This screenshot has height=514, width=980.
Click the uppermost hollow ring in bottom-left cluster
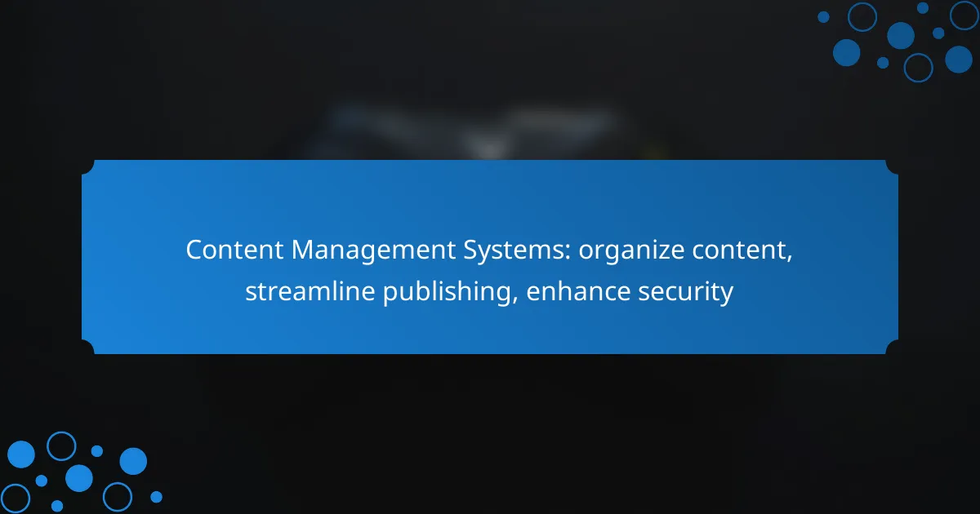pos(61,446)
